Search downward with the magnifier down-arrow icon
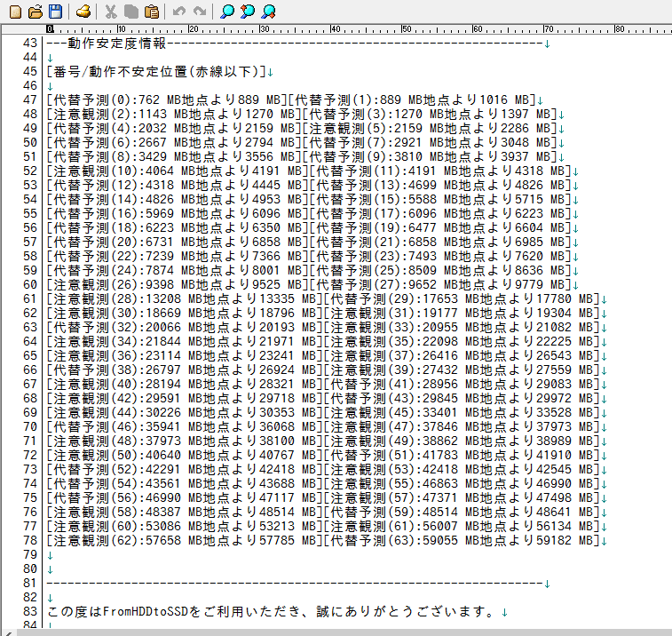The image size is (672, 636). coord(268,12)
